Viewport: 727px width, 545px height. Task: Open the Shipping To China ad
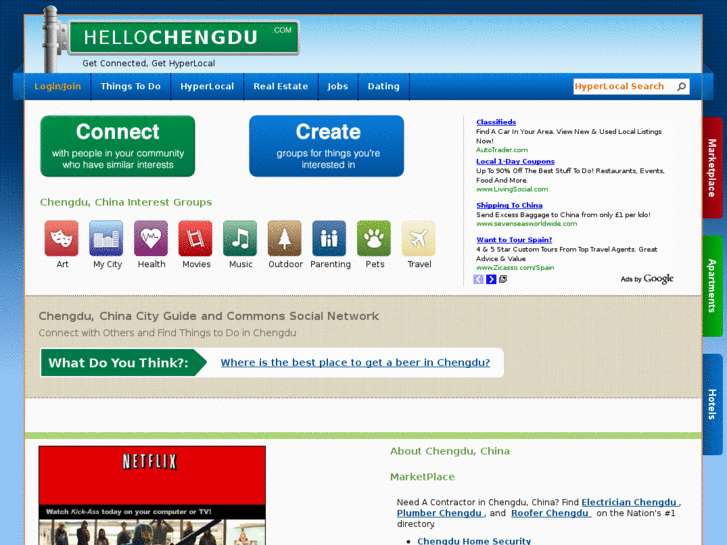(x=509, y=205)
